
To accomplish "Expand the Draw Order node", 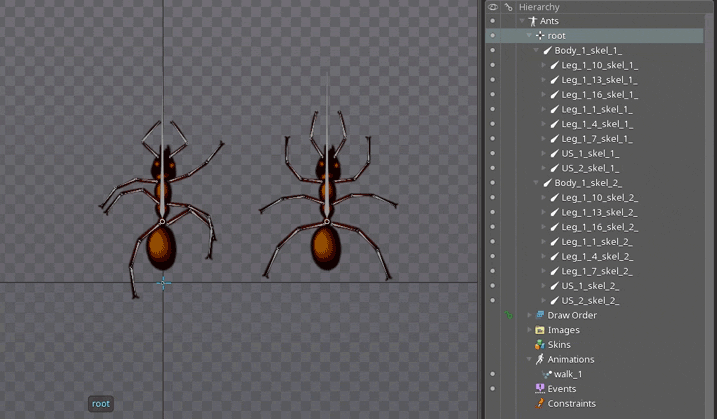I will click(529, 315).
